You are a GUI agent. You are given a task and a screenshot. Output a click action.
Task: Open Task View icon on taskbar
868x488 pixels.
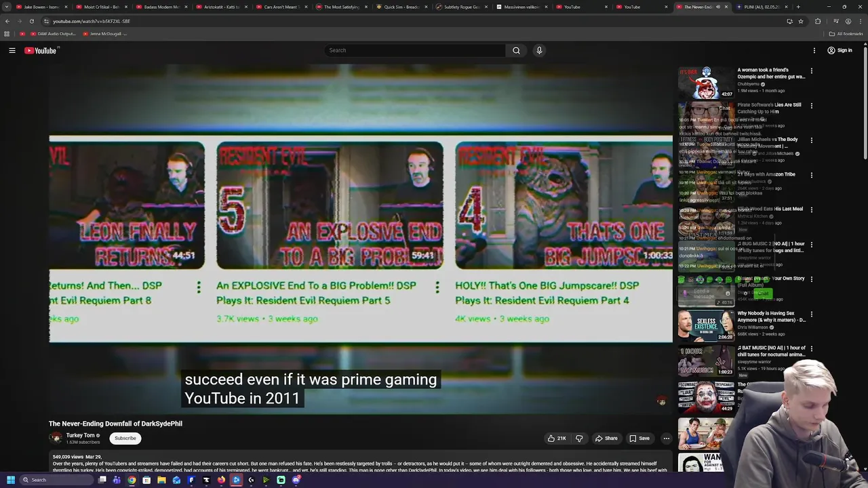coord(102,480)
